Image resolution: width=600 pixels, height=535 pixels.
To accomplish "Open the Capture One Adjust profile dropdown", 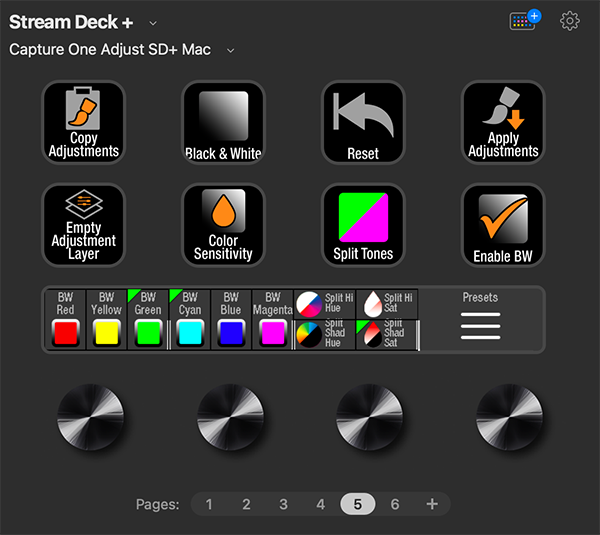I will tap(230, 51).
